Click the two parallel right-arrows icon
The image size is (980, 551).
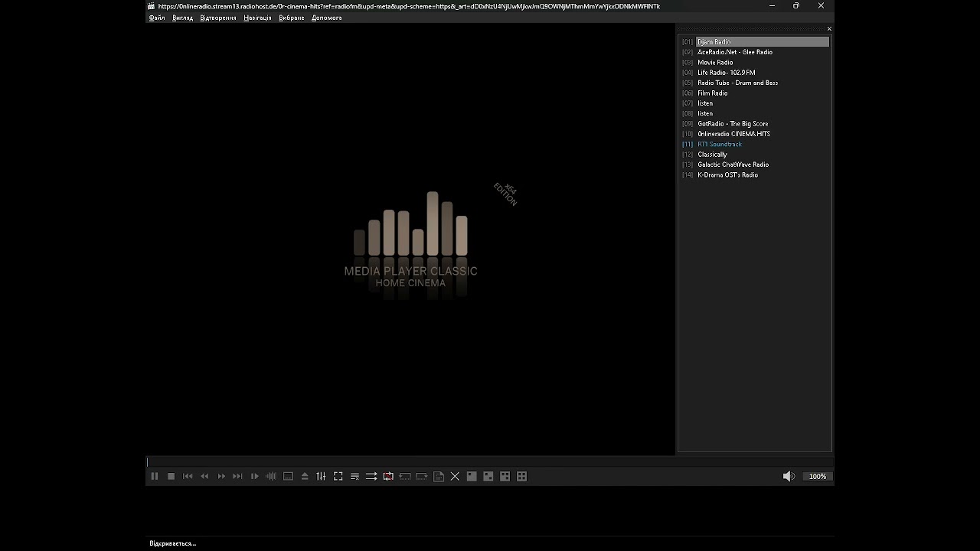pyautogui.click(x=371, y=476)
